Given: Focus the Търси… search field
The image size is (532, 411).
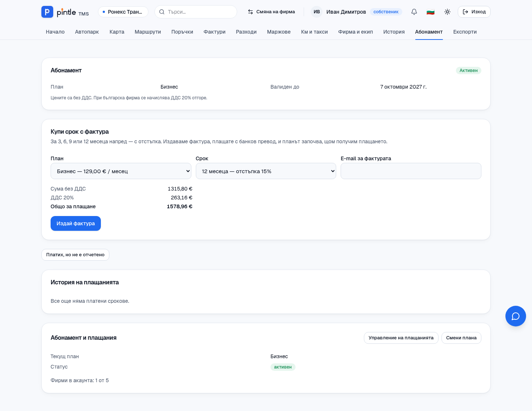Looking at the screenshot, I should tap(196, 12).
